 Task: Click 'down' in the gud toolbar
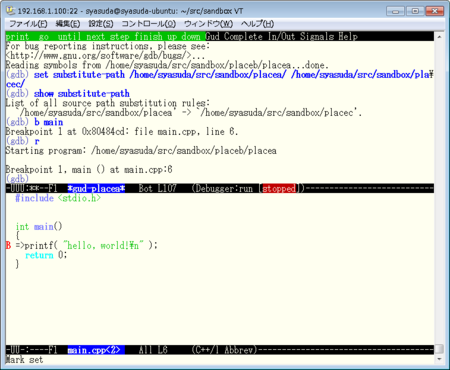(x=191, y=36)
